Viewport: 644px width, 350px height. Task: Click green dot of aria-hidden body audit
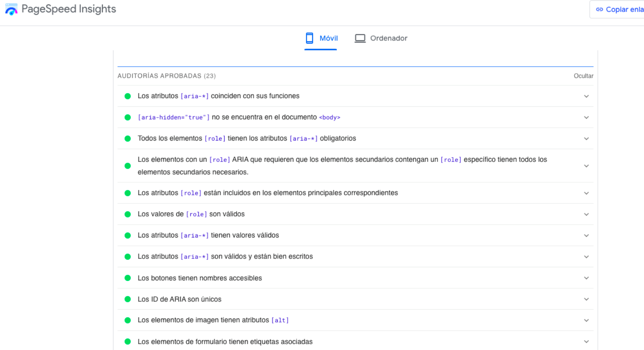coord(128,117)
